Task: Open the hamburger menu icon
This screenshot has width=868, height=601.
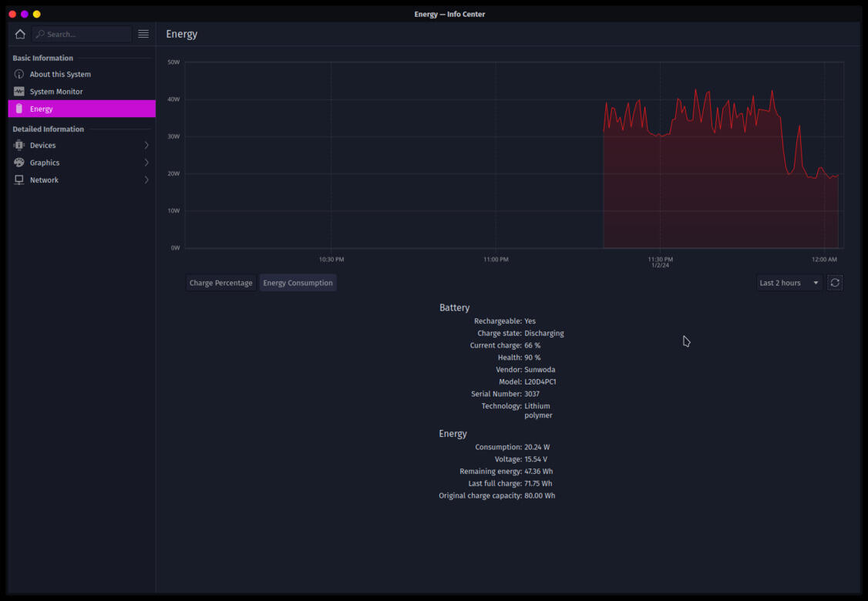Action: tap(143, 34)
